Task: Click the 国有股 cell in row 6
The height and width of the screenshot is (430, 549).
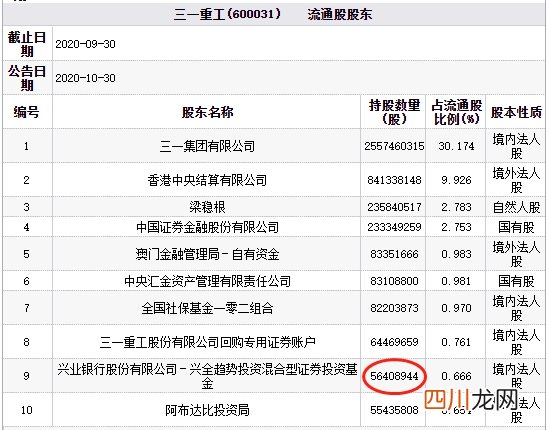Action: tap(516, 281)
